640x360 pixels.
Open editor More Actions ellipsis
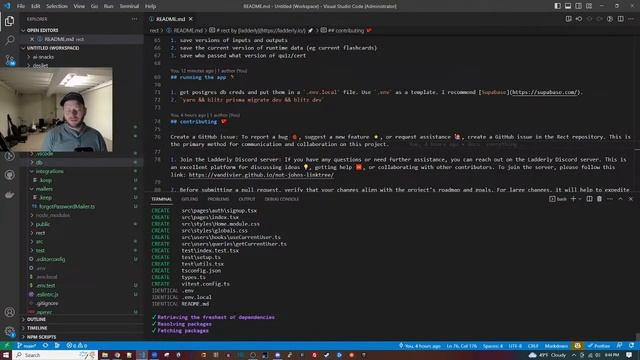[631, 19]
